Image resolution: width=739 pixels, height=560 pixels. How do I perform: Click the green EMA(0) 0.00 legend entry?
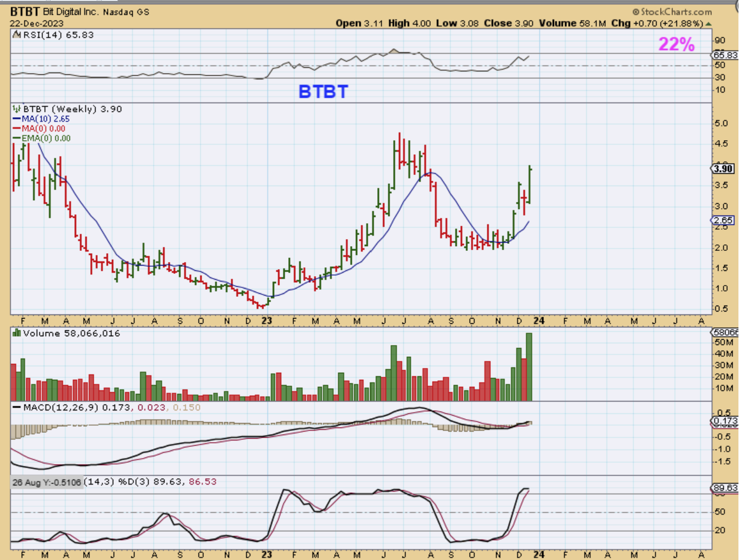pos(41,138)
